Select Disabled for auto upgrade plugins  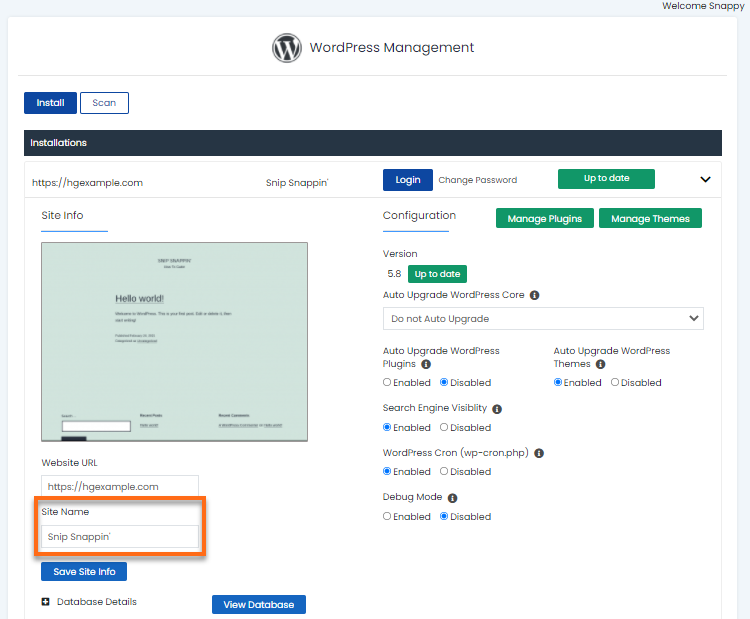click(x=444, y=382)
